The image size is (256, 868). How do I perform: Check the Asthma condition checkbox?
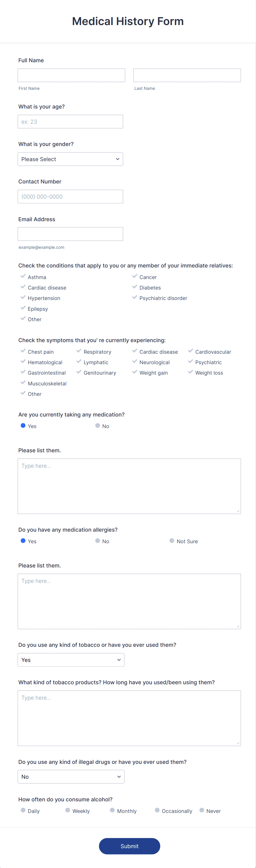point(23,276)
